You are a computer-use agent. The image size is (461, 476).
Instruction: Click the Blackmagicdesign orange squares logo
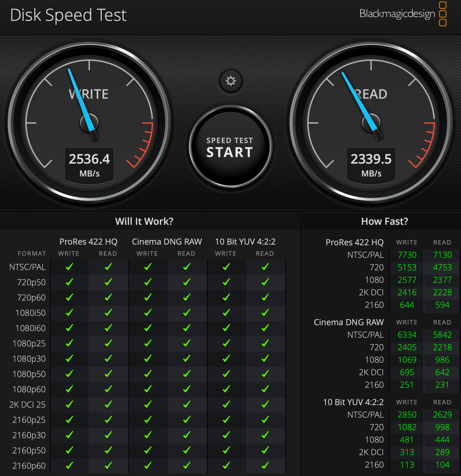click(x=443, y=14)
